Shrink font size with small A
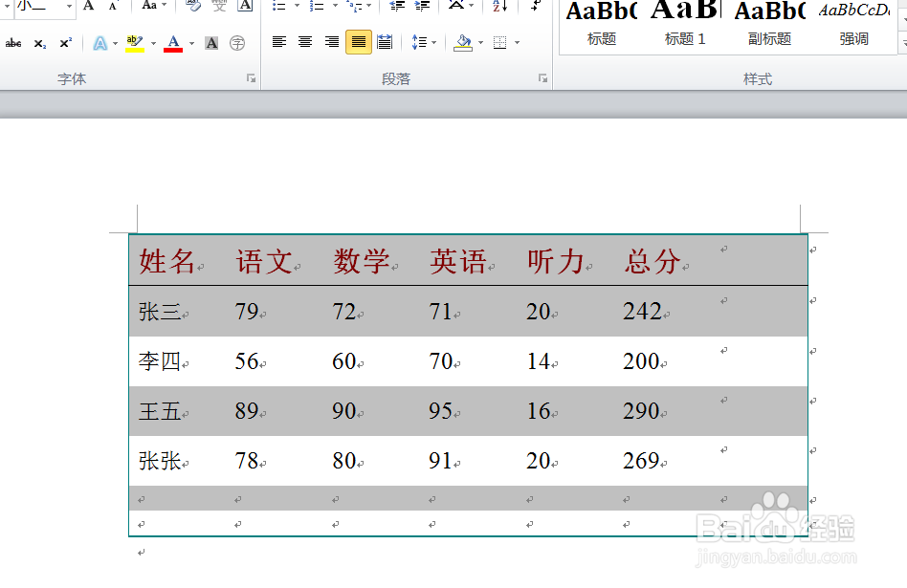The height and width of the screenshot is (588, 907). tap(113, 6)
